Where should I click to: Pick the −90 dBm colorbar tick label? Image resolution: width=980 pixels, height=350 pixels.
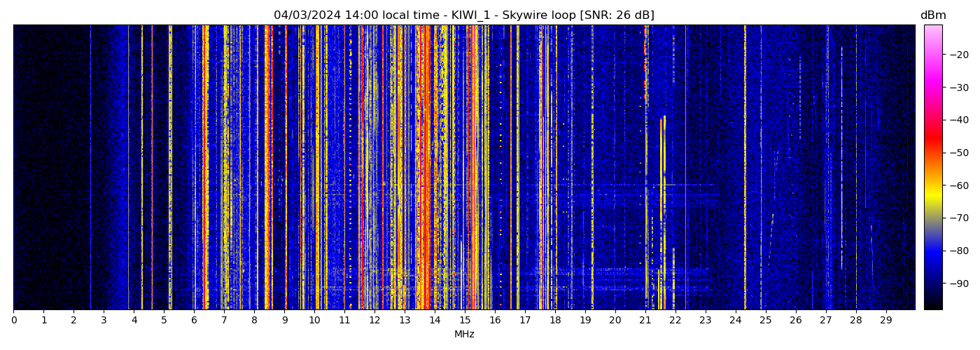coord(958,283)
